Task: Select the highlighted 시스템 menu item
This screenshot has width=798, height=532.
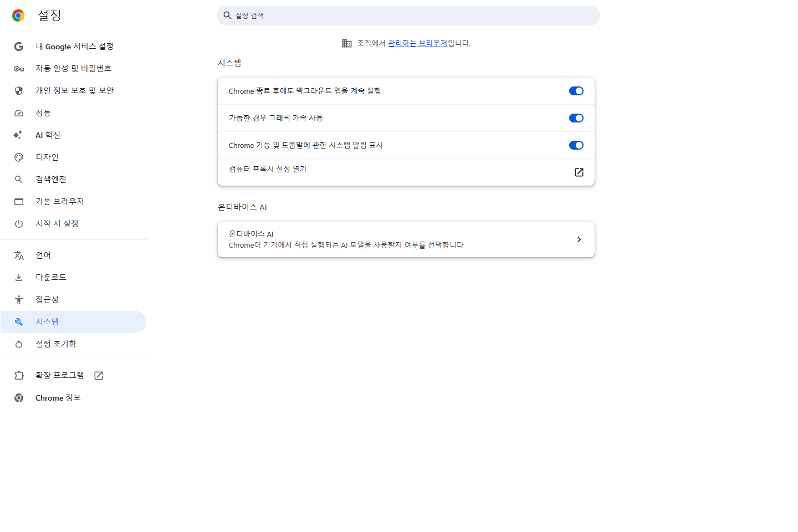Action: coord(73,322)
